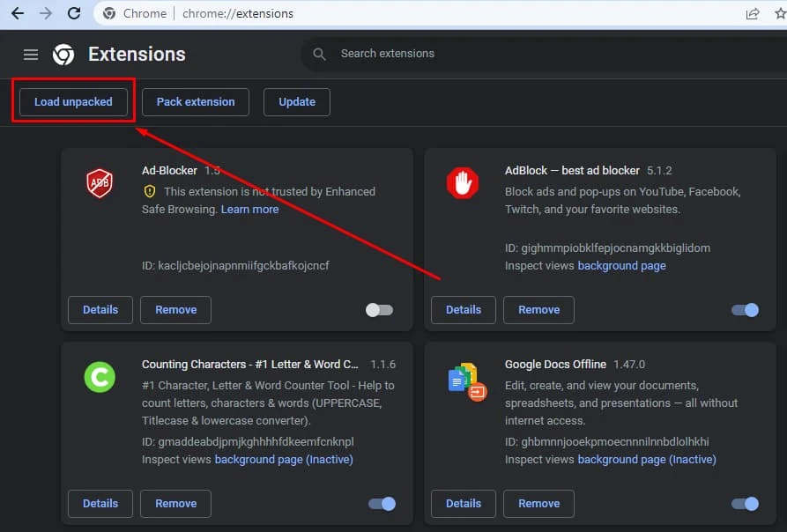Click the Load unpacked button
Screen dimensions: 787x532
[73, 102]
